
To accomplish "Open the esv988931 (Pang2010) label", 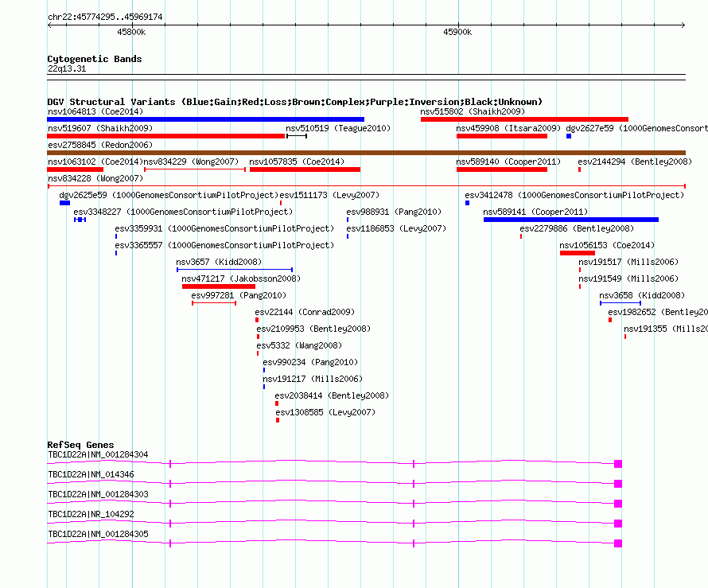I will coord(394,212).
